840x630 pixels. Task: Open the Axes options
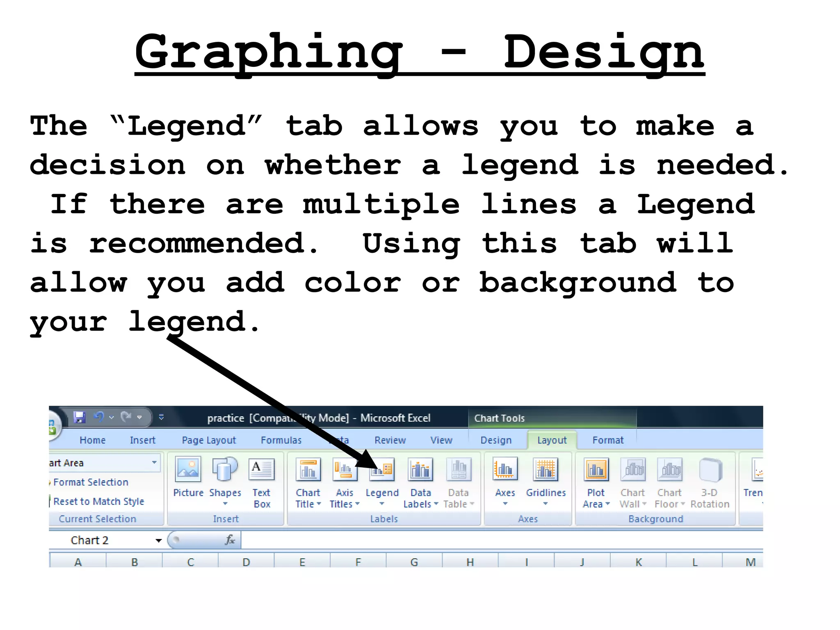[505, 482]
